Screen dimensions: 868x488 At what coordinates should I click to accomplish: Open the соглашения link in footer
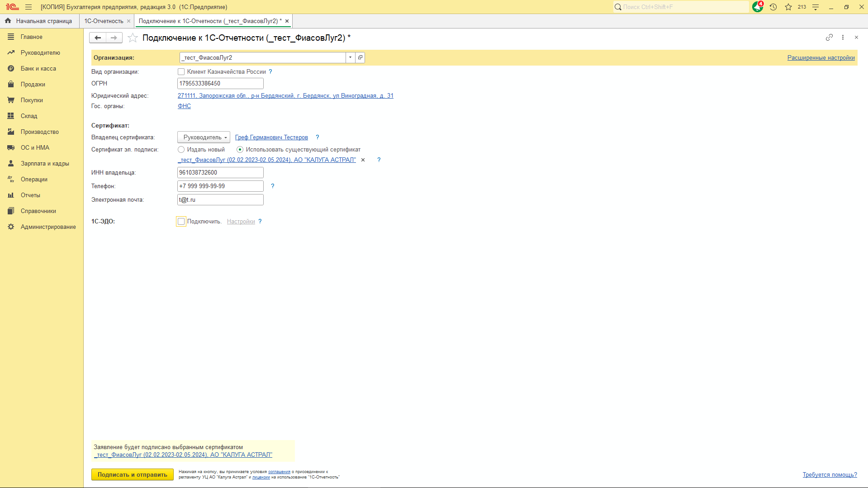279,472
